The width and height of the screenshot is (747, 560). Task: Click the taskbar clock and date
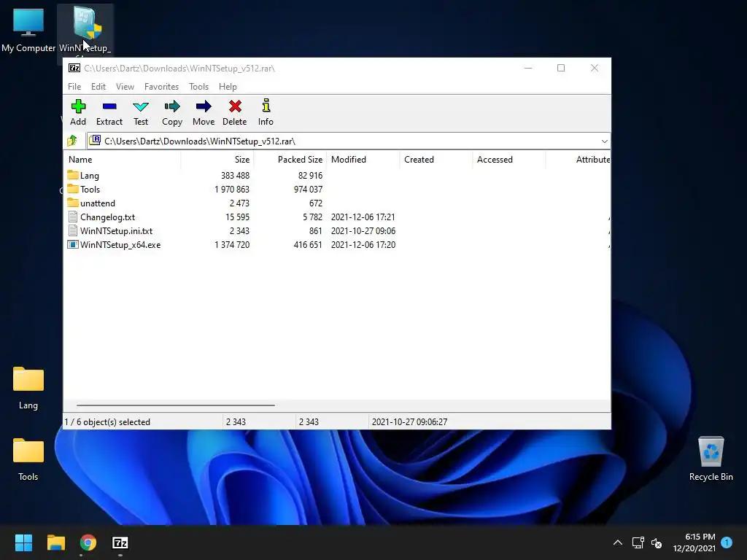tap(694, 542)
